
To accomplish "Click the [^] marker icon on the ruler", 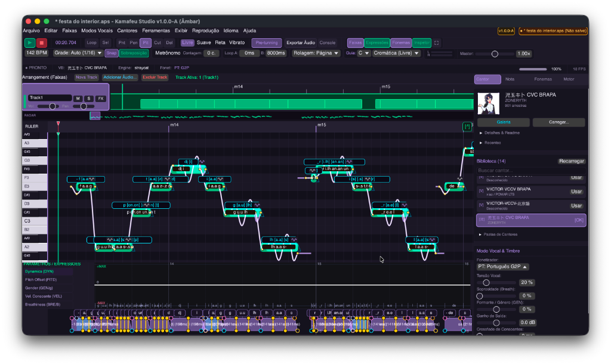I will (467, 127).
